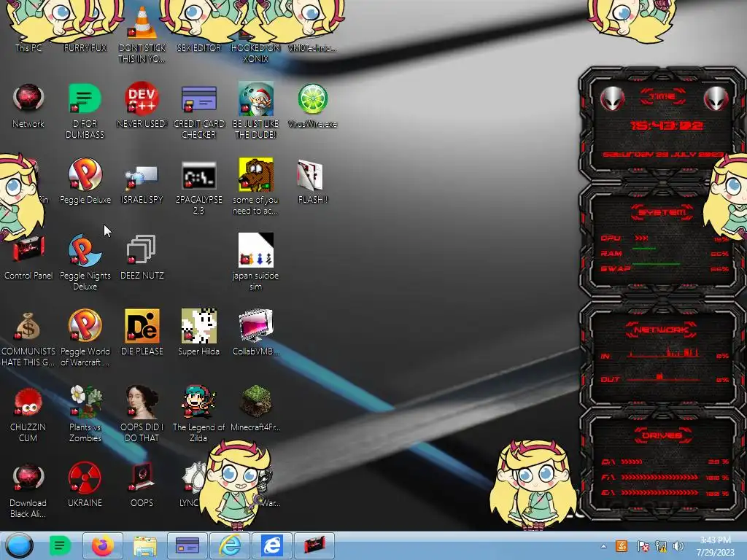Show hidden tray icons arrow

[x=603, y=546]
